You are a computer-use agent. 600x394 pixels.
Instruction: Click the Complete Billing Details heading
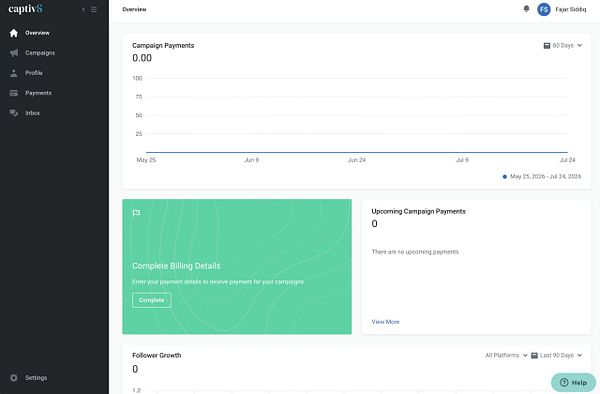coord(176,266)
